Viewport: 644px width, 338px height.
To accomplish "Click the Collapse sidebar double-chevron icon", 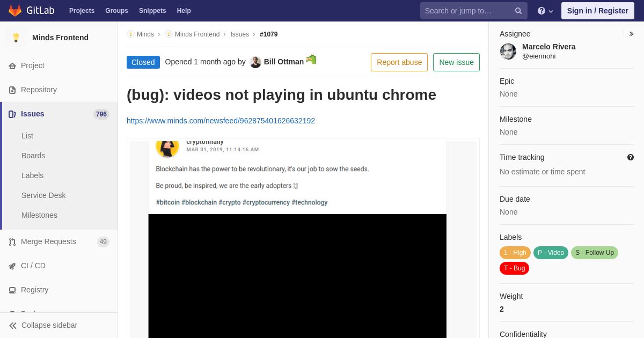I will coord(13,326).
